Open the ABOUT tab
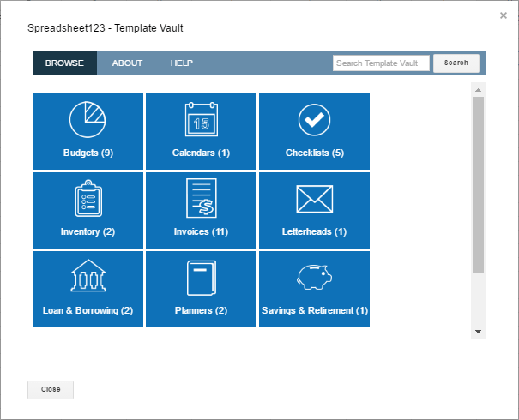Image resolution: width=519 pixels, height=420 pixels. (x=127, y=63)
